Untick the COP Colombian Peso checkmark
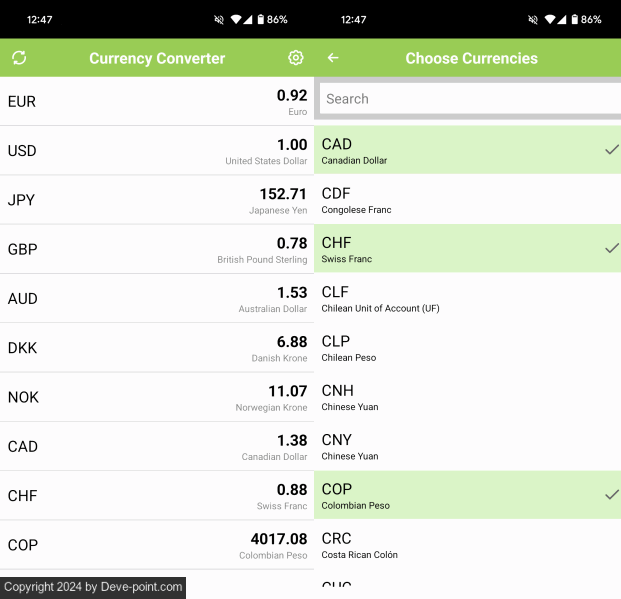The height and width of the screenshot is (599, 621). tap(611, 495)
